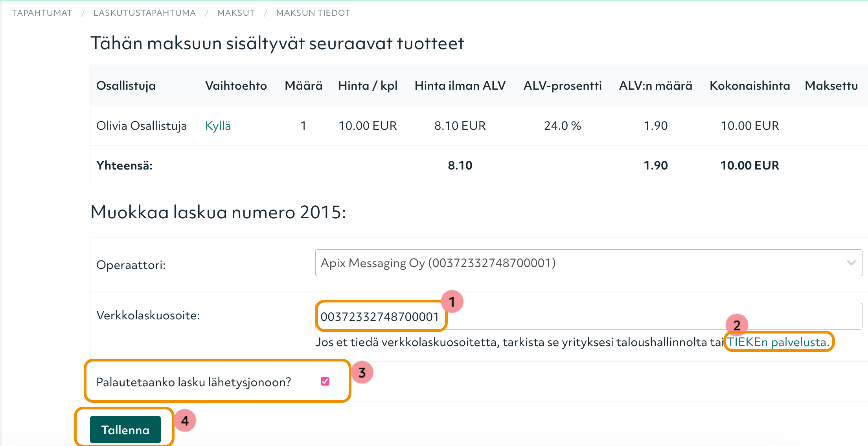This screenshot has height=446, width=868.
Task: Toggle the Palautetaanko lasku lähetysjonoon checkbox
Action: coord(325,381)
